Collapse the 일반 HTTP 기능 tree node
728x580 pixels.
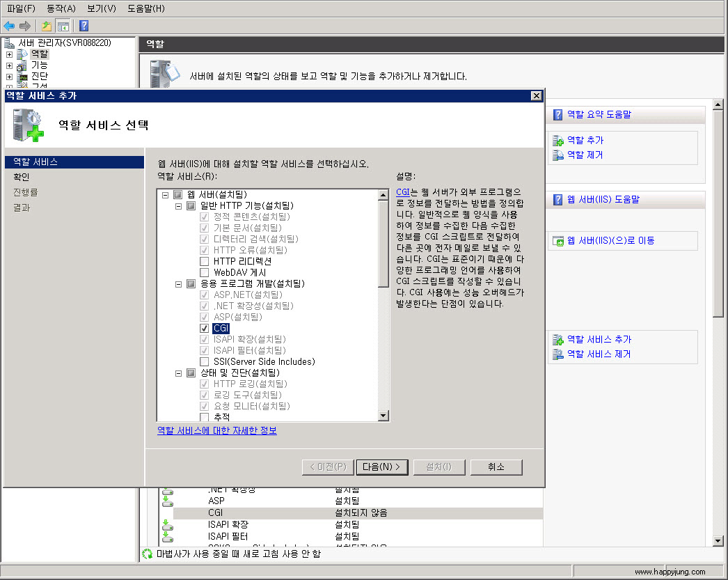coord(178,206)
